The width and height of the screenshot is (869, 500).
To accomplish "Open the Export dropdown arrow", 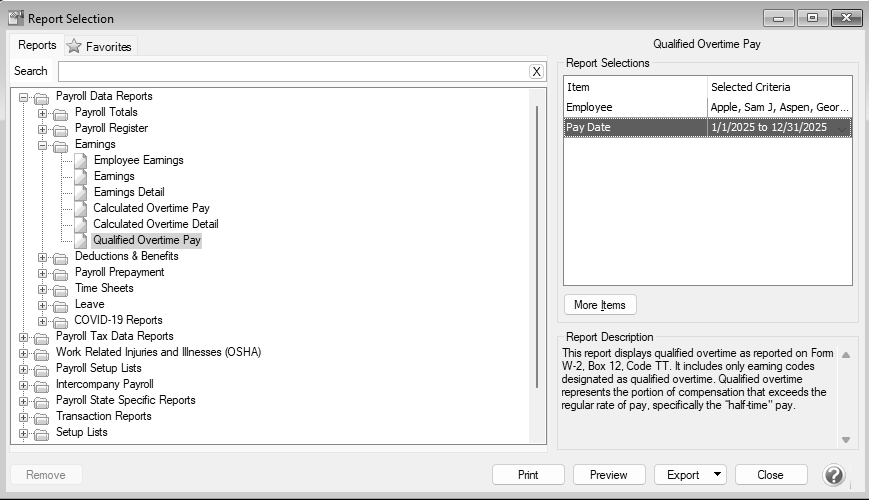I will (x=717, y=475).
